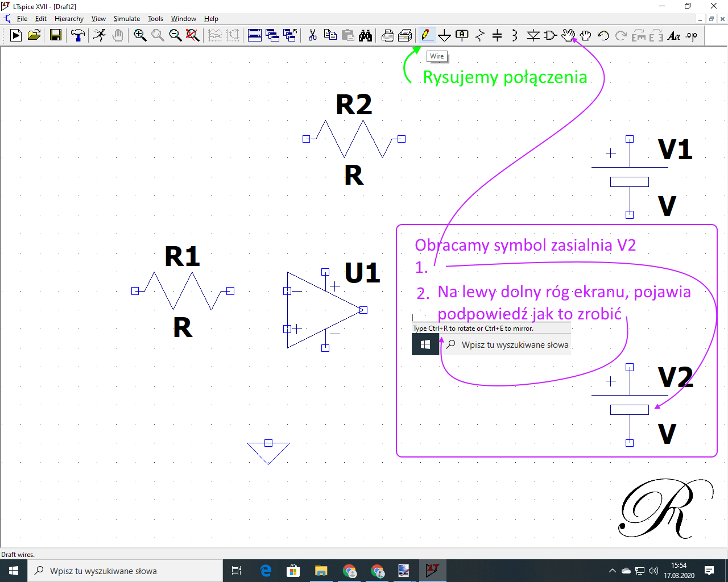Open the notification center icon
The image size is (728, 582).
pyautogui.click(x=709, y=571)
